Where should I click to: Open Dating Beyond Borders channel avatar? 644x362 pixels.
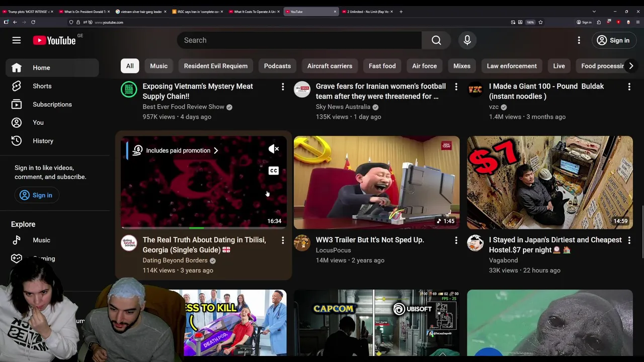click(x=129, y=243)
